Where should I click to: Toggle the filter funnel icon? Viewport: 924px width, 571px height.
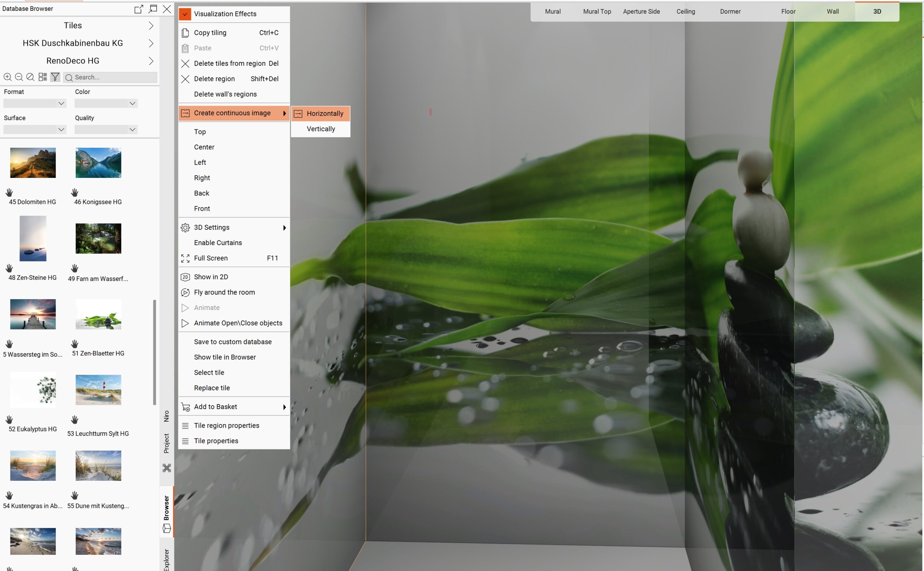[x=55, y=77]
